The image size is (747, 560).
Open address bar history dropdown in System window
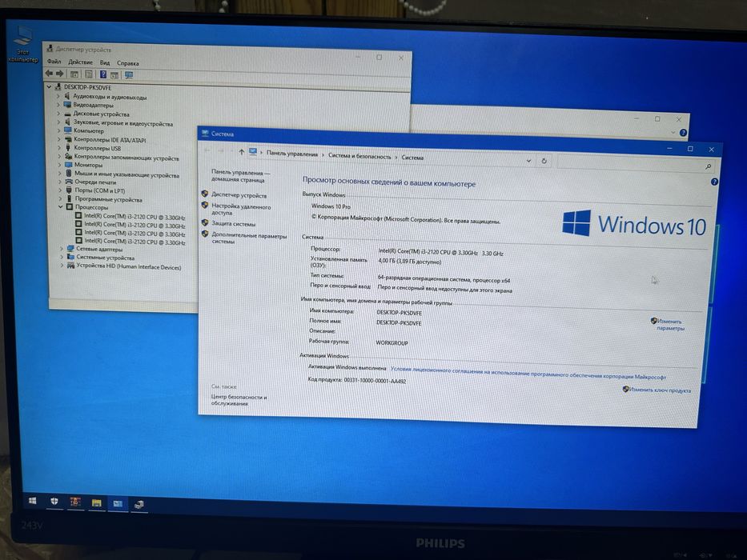pyautogui.click(x=528, y=161)
